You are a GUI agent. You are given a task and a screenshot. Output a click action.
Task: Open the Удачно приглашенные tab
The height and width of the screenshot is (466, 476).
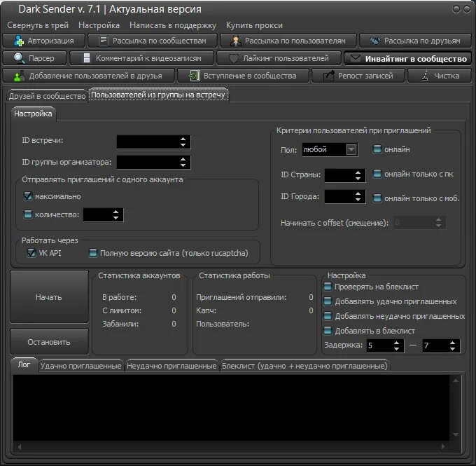80,366
